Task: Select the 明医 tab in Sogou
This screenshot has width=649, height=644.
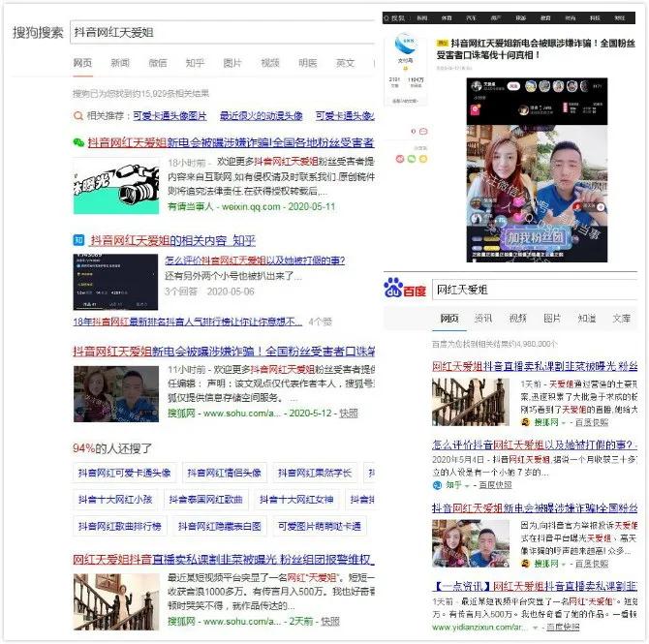Action: pos(307,63)
